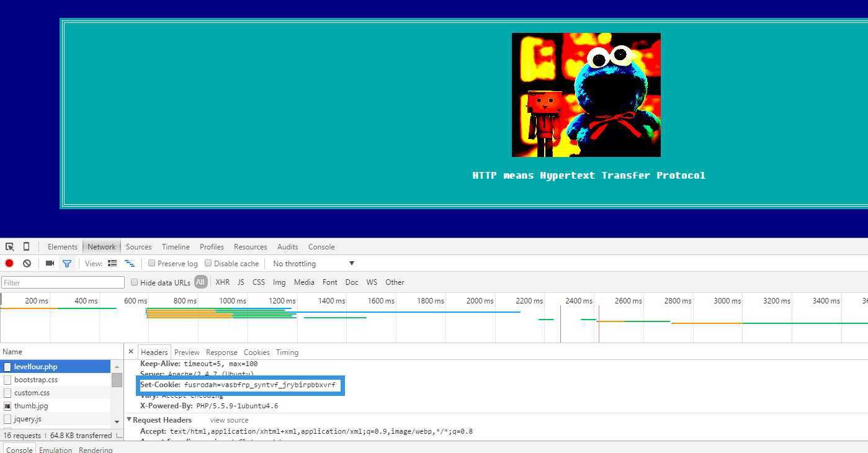Open the Timeline panel tab

pos(176,246)
